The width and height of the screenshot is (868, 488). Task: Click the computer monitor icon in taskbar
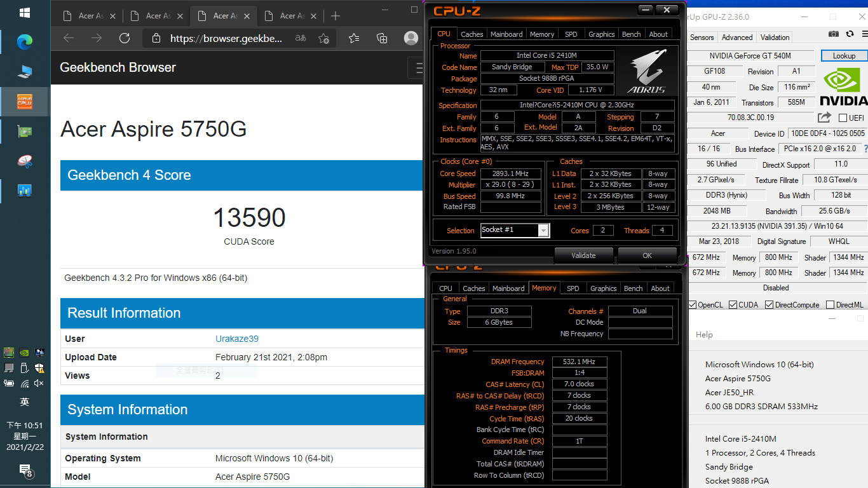[25, 72]
